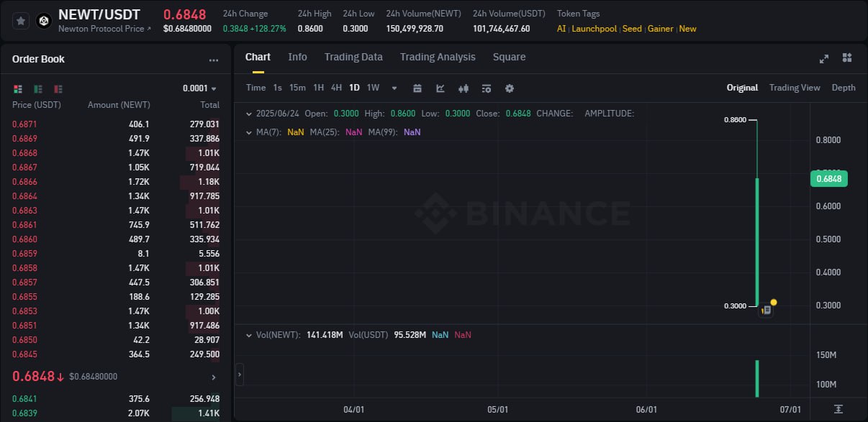Click the 24h High value 0.8600
The image size is (868, 422).
(x=310, y=29)
